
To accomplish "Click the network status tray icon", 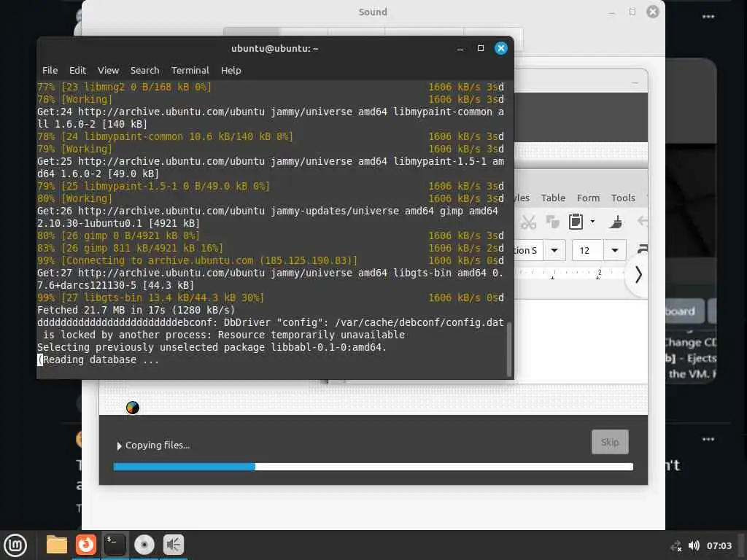I will coord(676,545).
